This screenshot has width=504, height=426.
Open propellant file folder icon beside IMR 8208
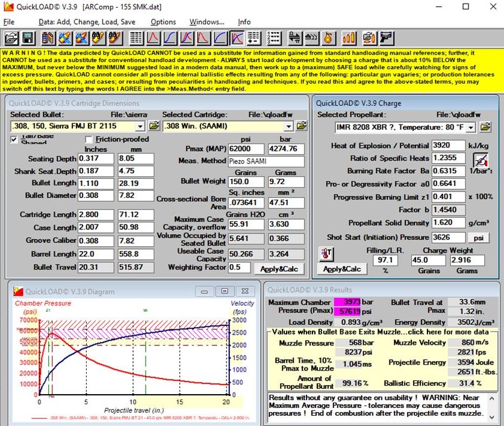[485, 127]
